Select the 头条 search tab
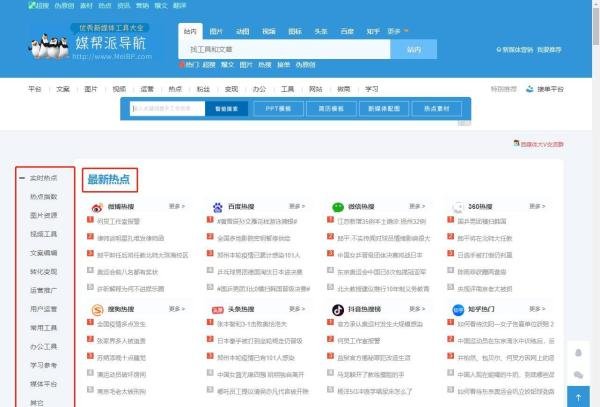Screen dimensions: 600x407 click(321, 31)
